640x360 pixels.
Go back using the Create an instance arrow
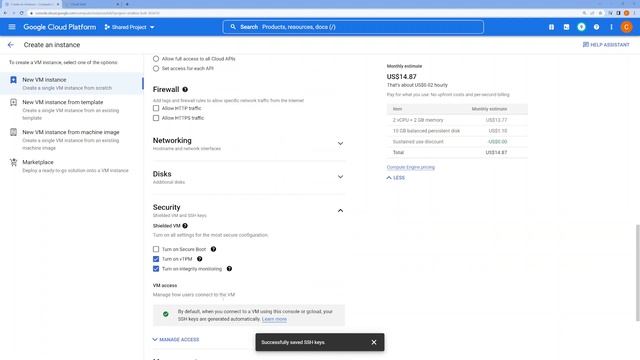[11, 45]
